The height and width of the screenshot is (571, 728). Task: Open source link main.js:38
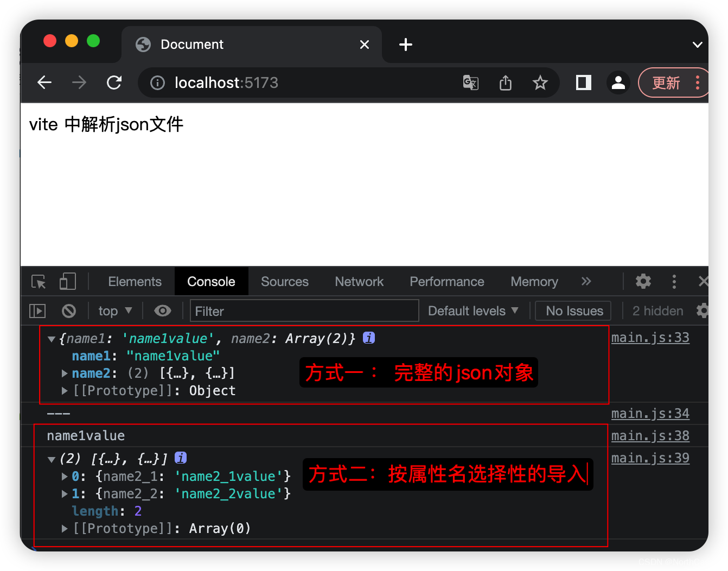coord(650,436)
